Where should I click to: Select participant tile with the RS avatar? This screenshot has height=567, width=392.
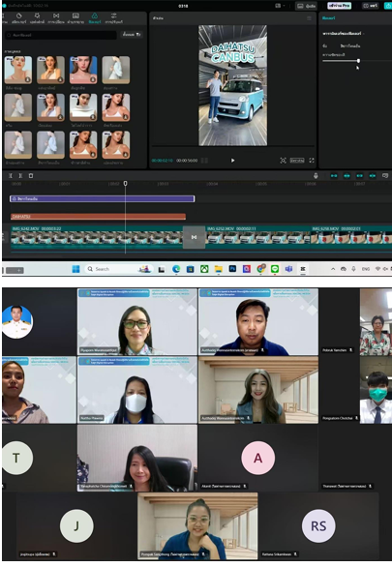[x=318, y=525]
